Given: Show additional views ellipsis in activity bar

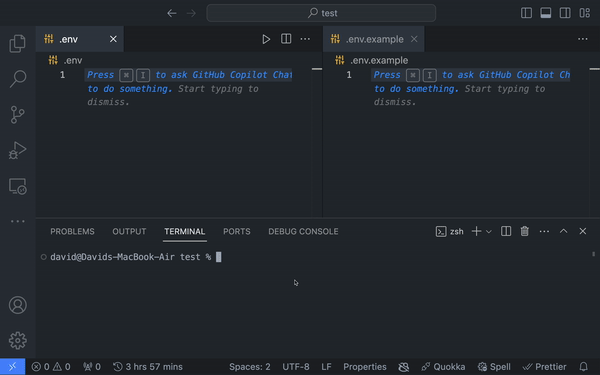Looking at the screenshot, I should tap(18, 221).
